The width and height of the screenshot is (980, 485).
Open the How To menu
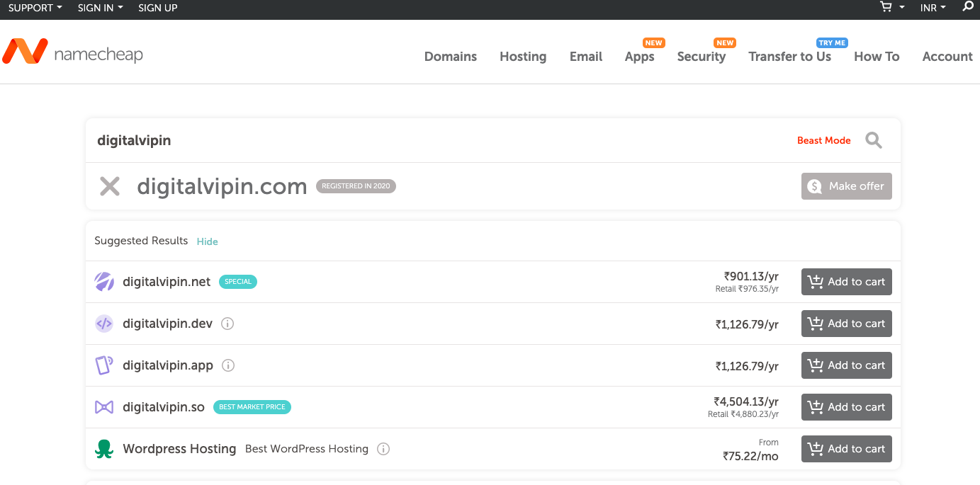tap(877, 57)
